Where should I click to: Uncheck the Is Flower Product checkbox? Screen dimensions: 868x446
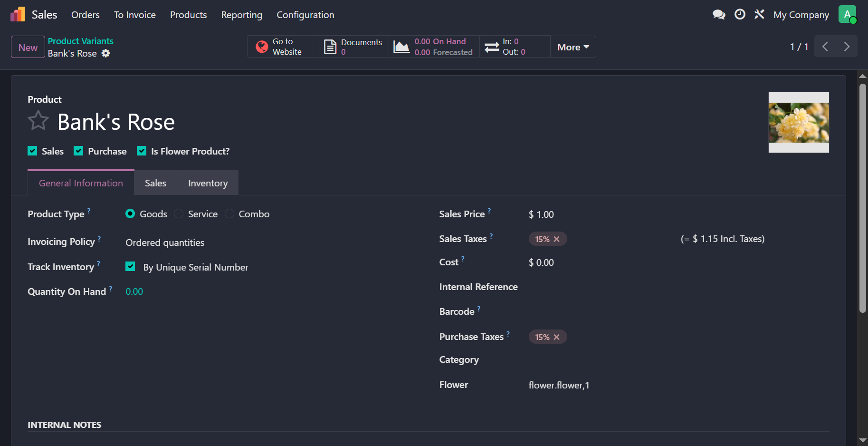[x=141, y=151]
